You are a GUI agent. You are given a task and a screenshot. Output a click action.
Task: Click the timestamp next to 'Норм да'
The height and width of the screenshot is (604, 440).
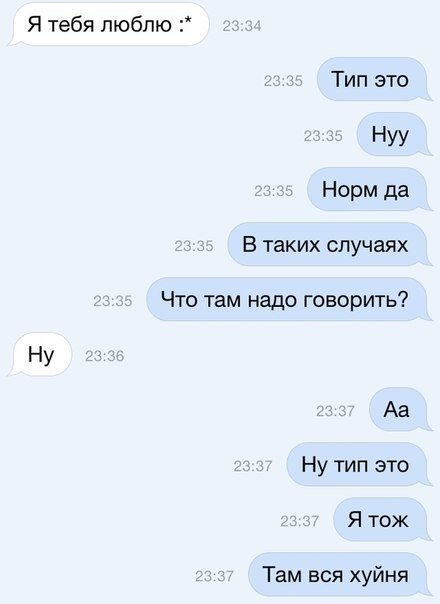[274, 191]
